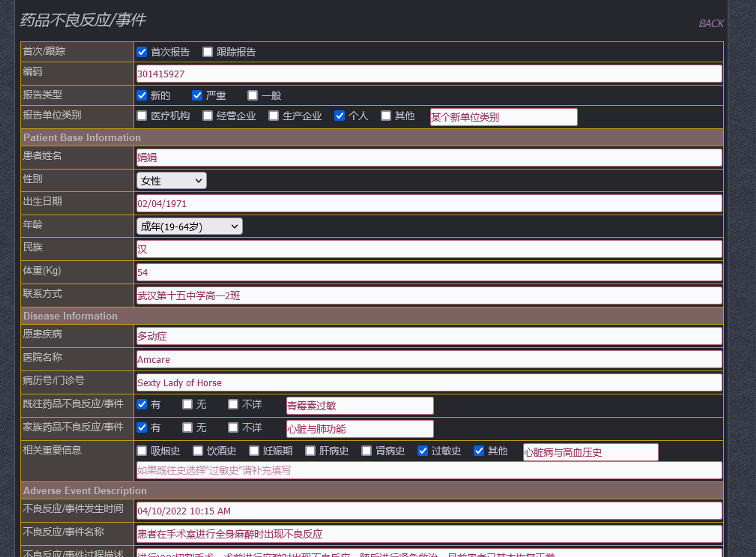Uncheck the 首次报告 checkbox
756x557 pixels.
click(x=142, y=52)
